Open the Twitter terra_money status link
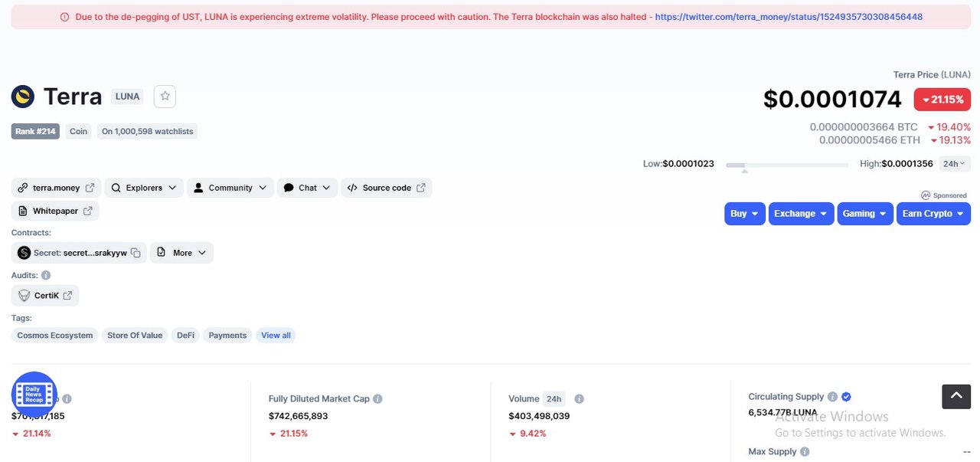This screenshot has width=980, height=462. click(x=789, y=17)
